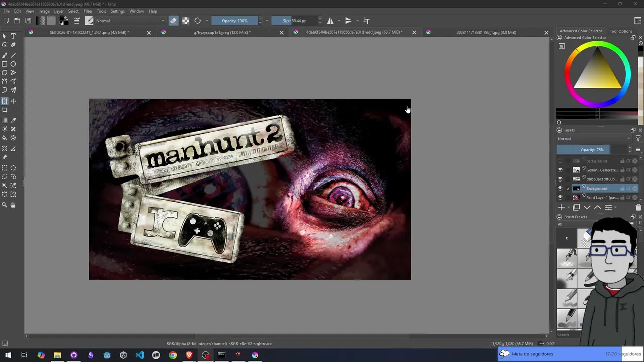The width and height of the screenshot is (644, 362).
Task: Toggle Eraser mode in the toolbar
Action: tap(173, 21)
